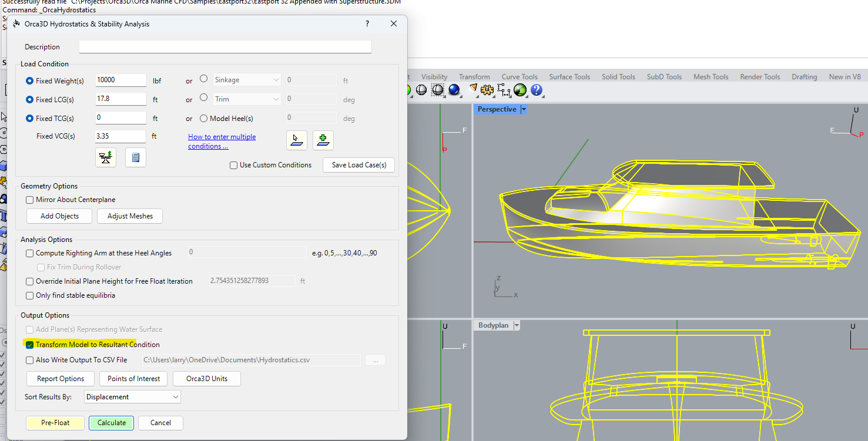Switch to the Transform toolbar tab

474,77
